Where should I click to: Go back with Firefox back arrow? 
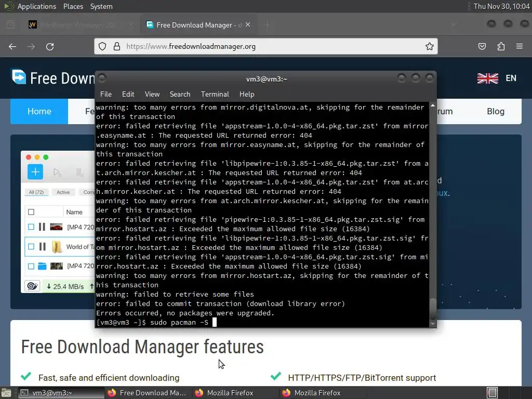click(x=12, y=46)
